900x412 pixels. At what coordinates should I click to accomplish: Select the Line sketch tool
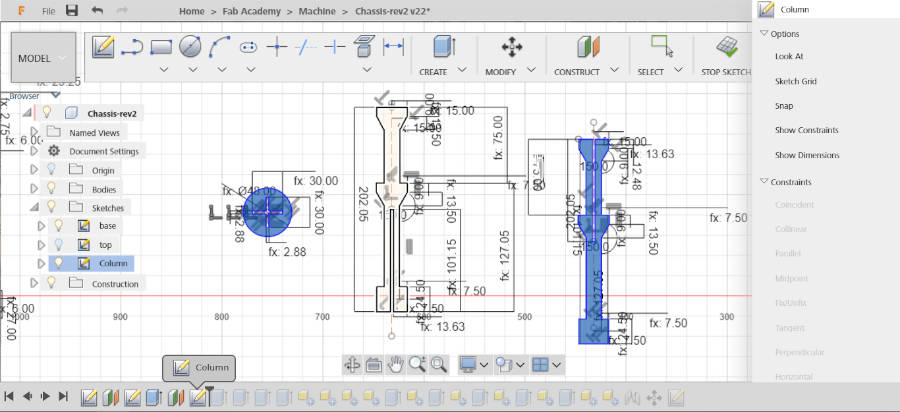pos(132,46)
